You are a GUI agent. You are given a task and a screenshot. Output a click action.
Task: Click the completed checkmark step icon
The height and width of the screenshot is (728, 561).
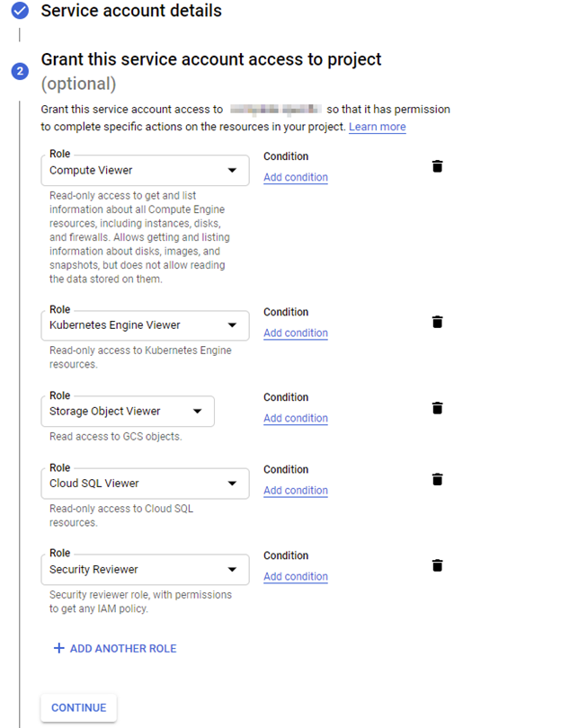coord(20,10)
